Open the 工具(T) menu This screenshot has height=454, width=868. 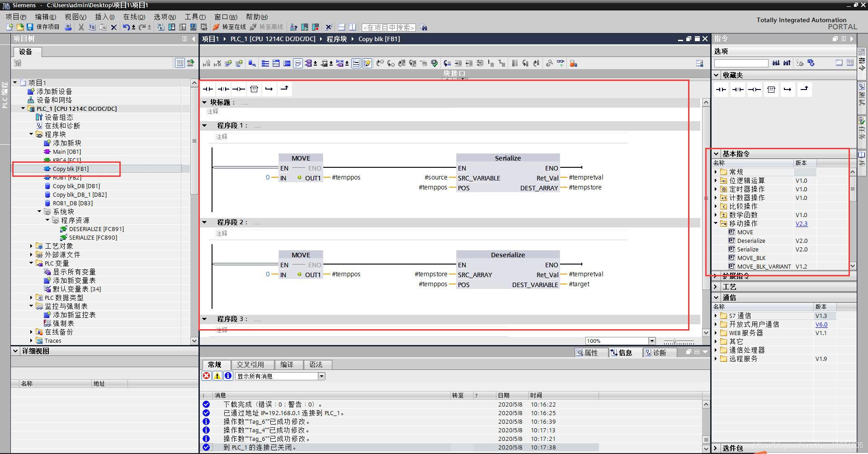(195, 17)
